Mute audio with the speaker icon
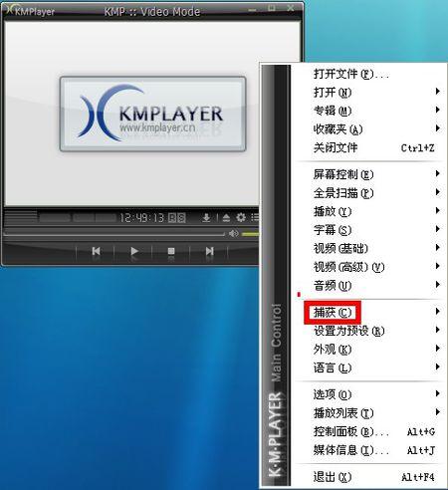 pyautogui.click(x=233, y=234)
